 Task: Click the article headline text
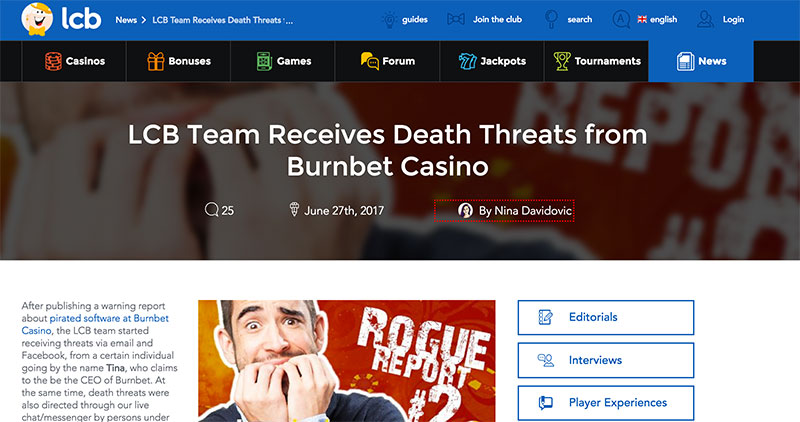pos(387,150)
